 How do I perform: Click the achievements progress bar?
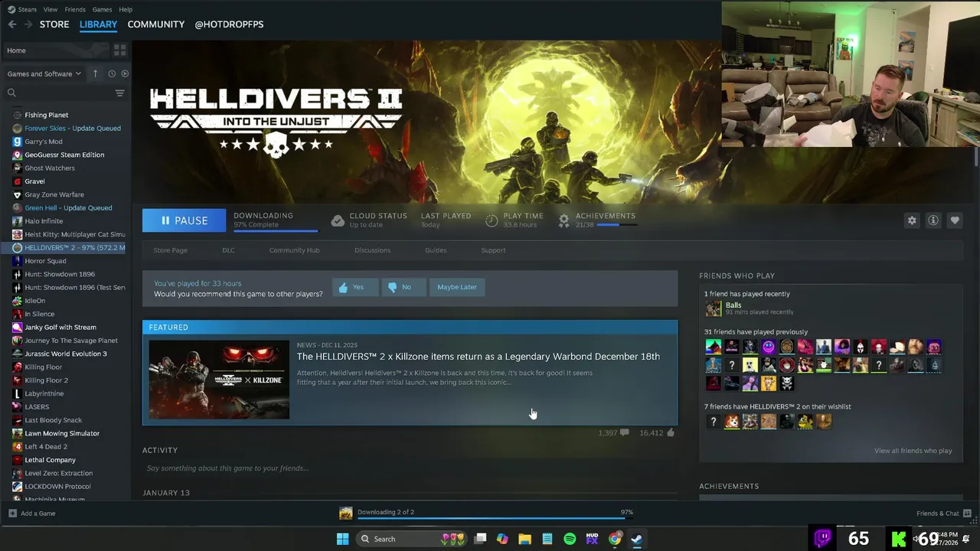pyautogui.click(x=616, y=225)
